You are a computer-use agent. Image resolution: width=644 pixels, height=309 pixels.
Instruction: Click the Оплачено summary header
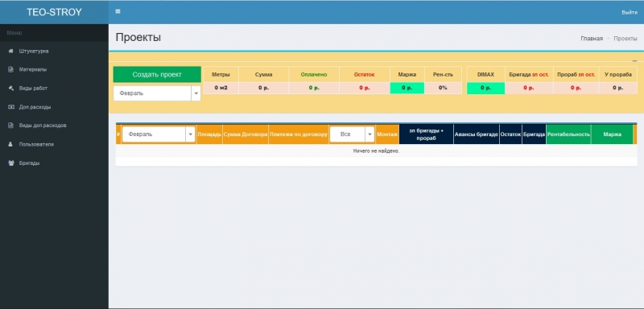[x=314, y=75]
